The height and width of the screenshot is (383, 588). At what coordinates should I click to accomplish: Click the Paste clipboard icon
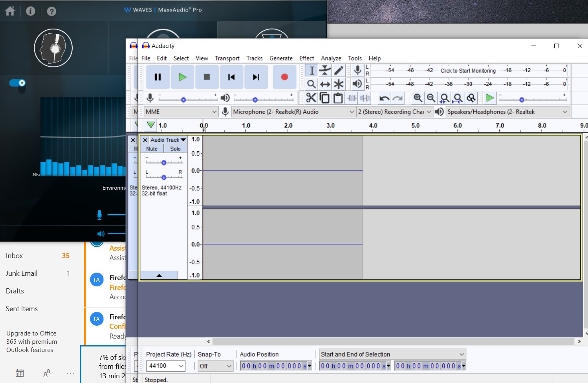338,98
